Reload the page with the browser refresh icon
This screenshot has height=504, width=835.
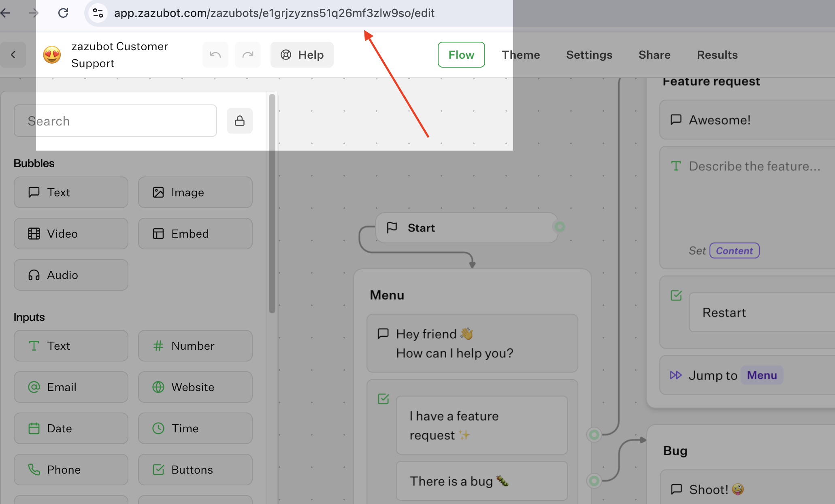pyautogui.click(x=63, y=13)
